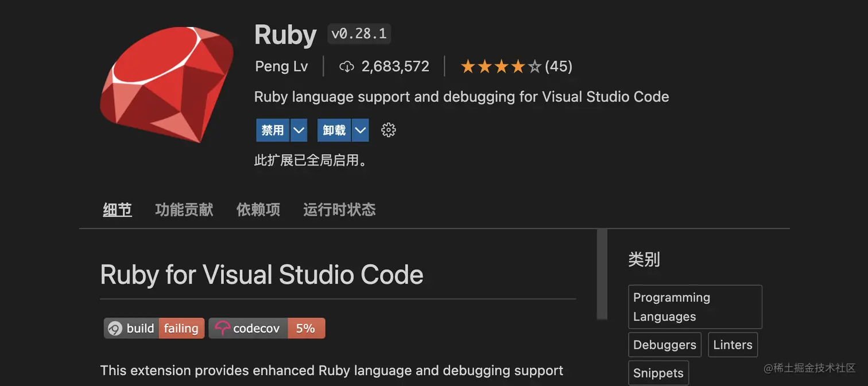
Task: Click the v0.28.1 version label
Action: pyautogui.click(x=359, y=34)
